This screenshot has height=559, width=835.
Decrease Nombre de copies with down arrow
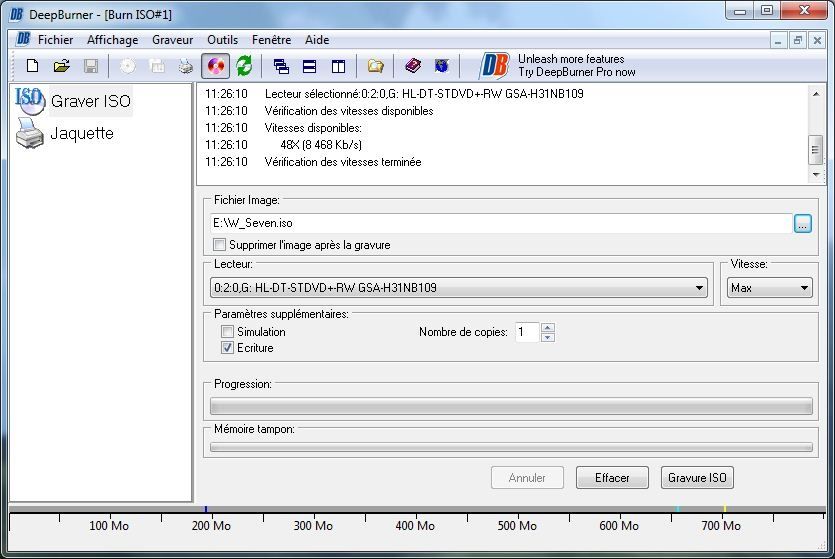(547, 337)
